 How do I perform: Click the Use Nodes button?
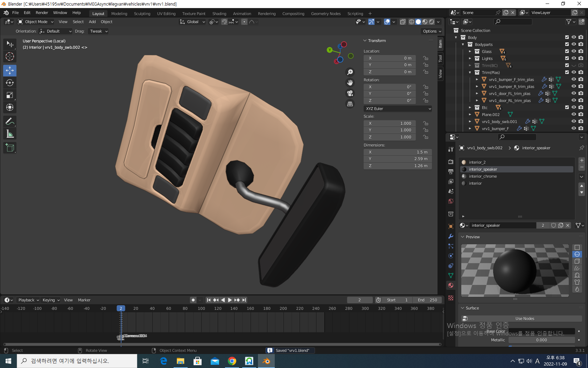(524, 319)
